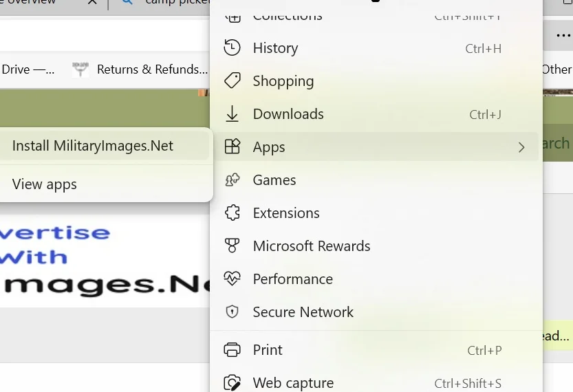Install MilitaryImages.Net as an app

pos(105,145)
